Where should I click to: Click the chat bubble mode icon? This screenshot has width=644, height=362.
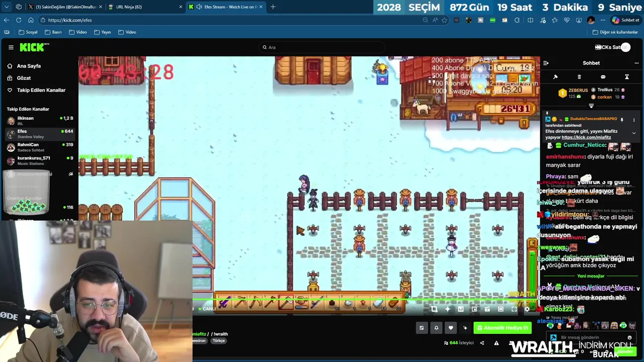(603, 77)
